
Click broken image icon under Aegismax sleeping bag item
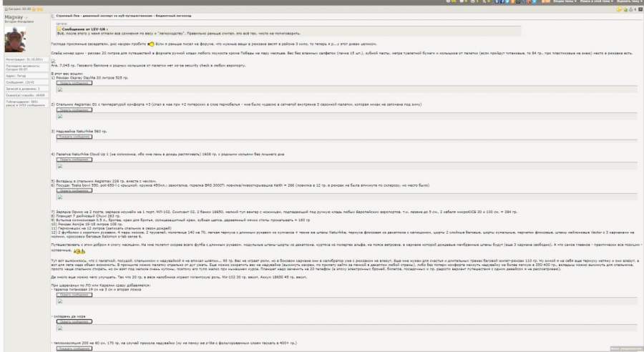coord(60,116)
